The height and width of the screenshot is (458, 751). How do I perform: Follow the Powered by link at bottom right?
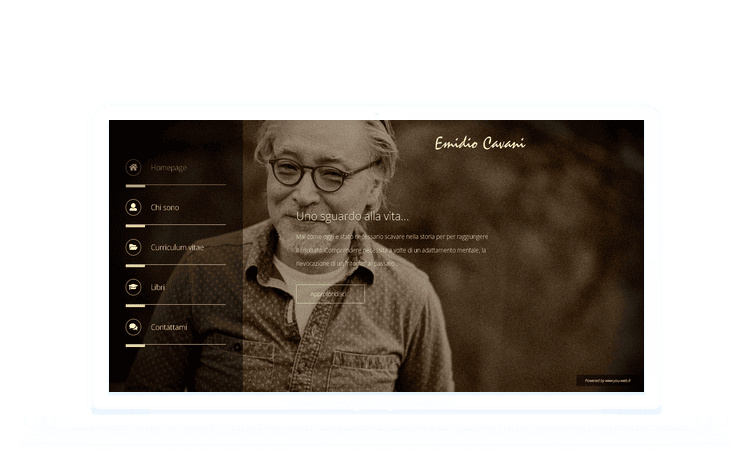[608, 381]
